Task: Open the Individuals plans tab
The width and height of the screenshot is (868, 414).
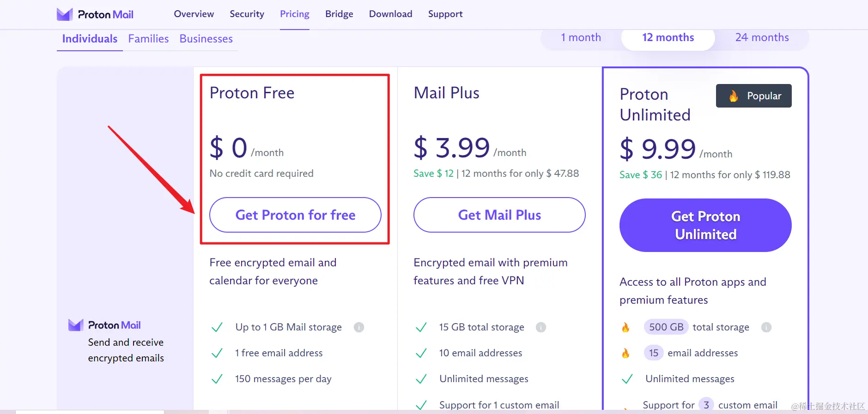Action: pyautogui.click(x=90, y=39)
